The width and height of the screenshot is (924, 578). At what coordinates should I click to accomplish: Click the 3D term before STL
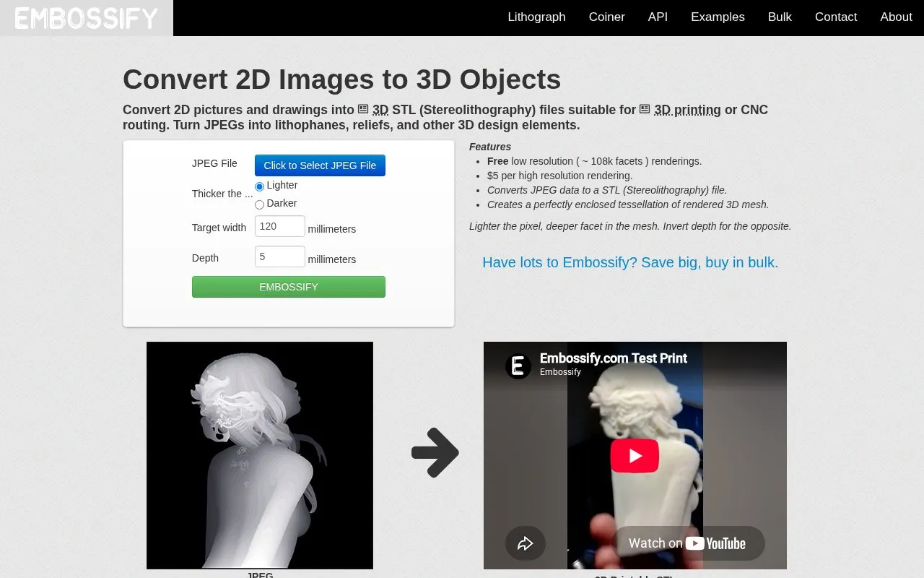(x=380, y=110)
